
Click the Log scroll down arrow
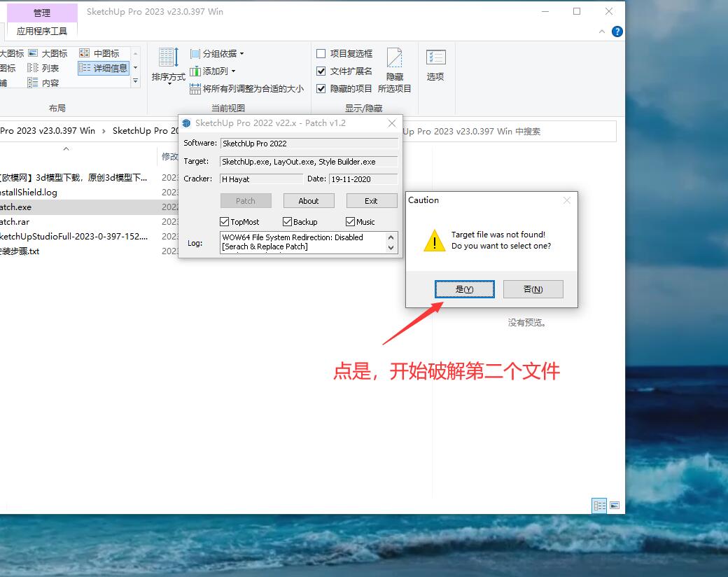point(391,248)
